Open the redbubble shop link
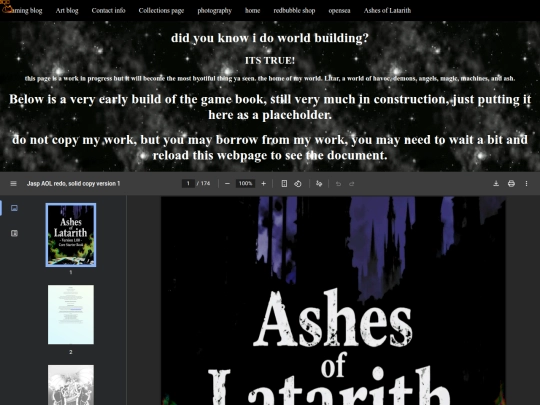The width and height of the screenshot is (540, 405). 294,10
